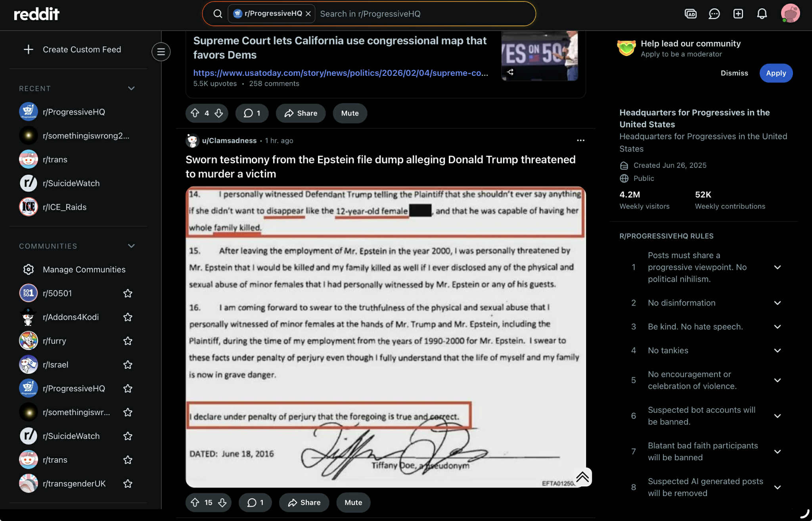812x521 pixels.
Task: Expand the No tankies rule
Action: tap(777, 350)
